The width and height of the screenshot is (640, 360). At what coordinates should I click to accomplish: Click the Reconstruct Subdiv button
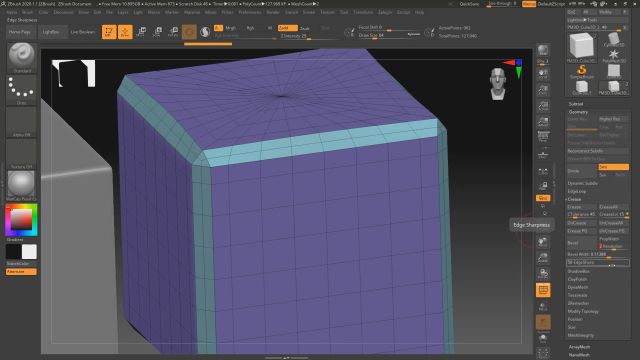click(598, 151)
